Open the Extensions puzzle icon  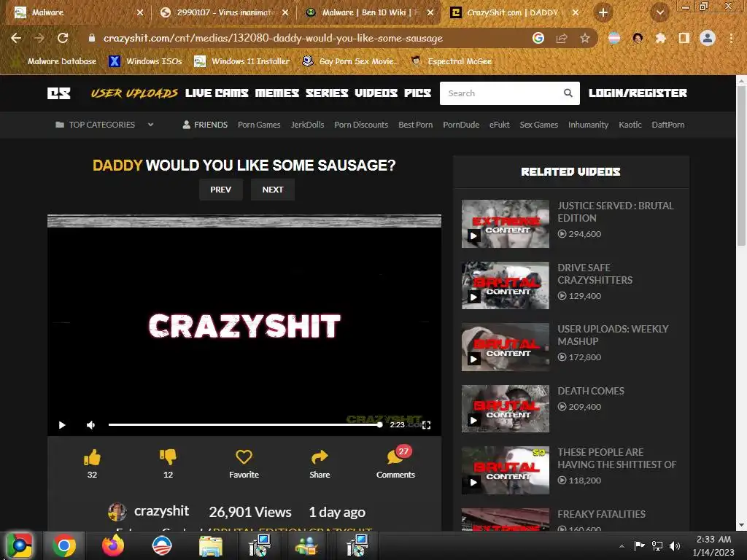[660, 38]
